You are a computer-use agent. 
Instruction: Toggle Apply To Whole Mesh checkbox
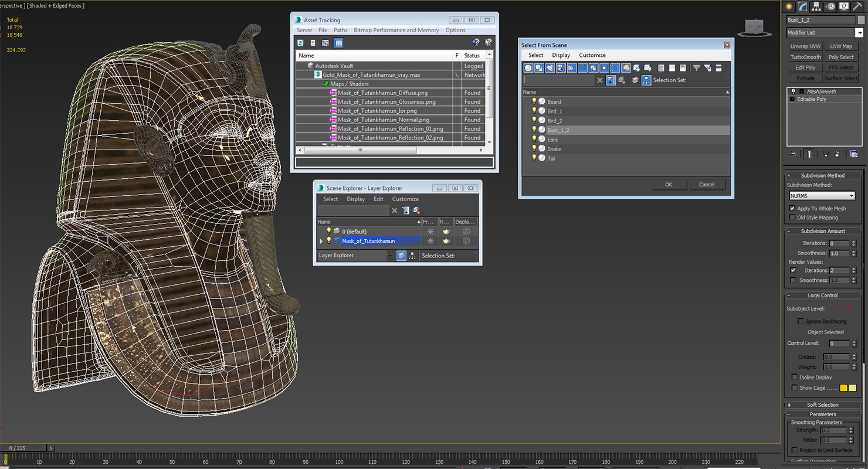click(x=792, y=208)
